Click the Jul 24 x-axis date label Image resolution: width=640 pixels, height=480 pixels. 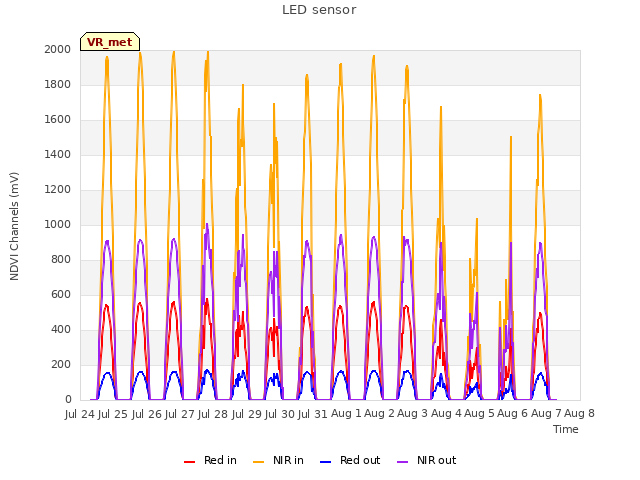coord(80,414)
